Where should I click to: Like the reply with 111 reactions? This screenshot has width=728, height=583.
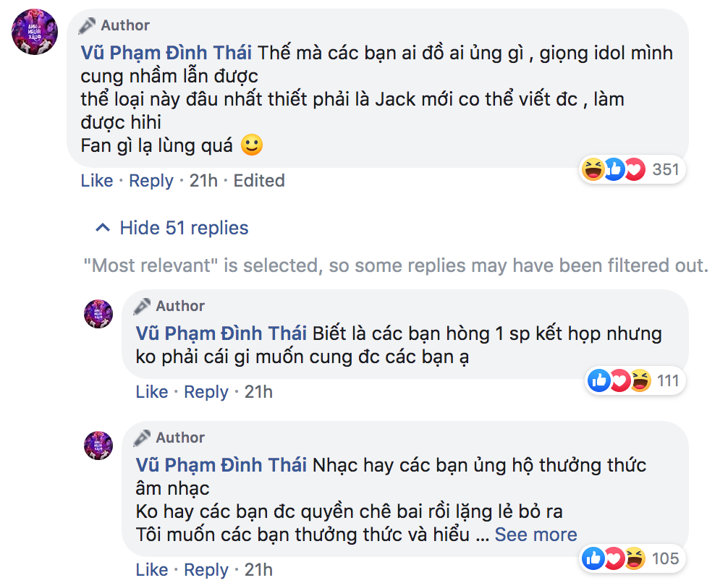tap(152, 392)
